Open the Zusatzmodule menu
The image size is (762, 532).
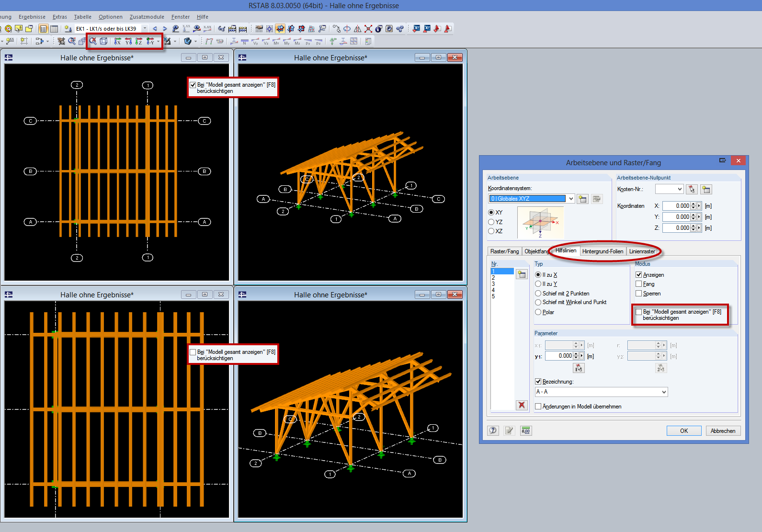147,17
